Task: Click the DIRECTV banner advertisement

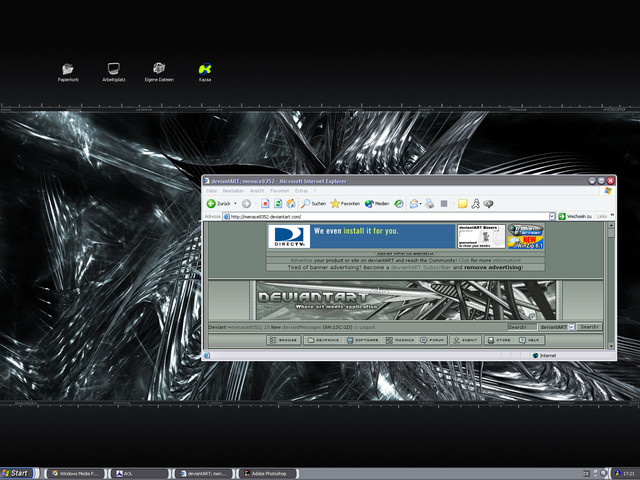Action: tap(361, 236)
